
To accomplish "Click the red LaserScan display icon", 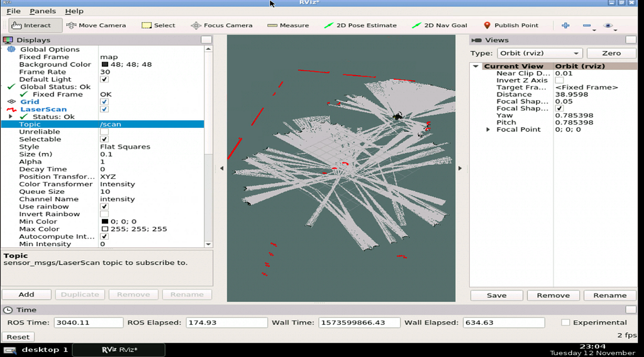I will click(11, 110).
